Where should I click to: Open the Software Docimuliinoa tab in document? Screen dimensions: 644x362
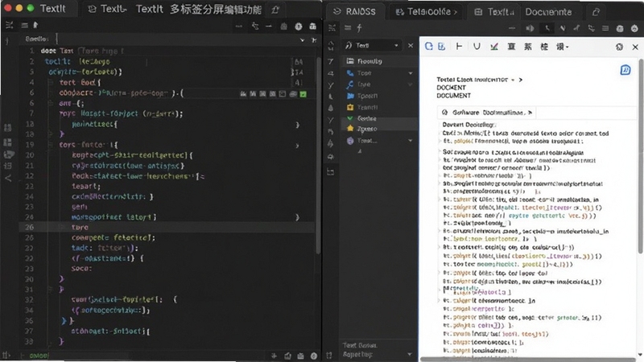pyautogui.click(x=486, y=113)
